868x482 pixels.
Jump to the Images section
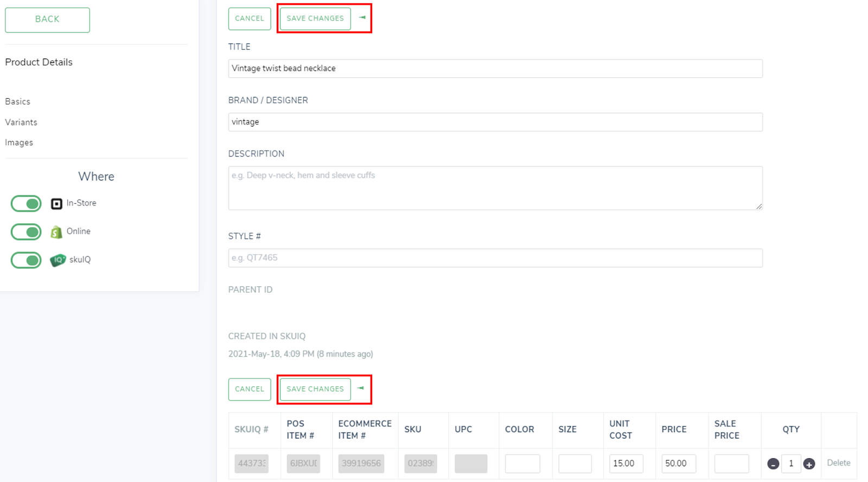click(19, 143)
